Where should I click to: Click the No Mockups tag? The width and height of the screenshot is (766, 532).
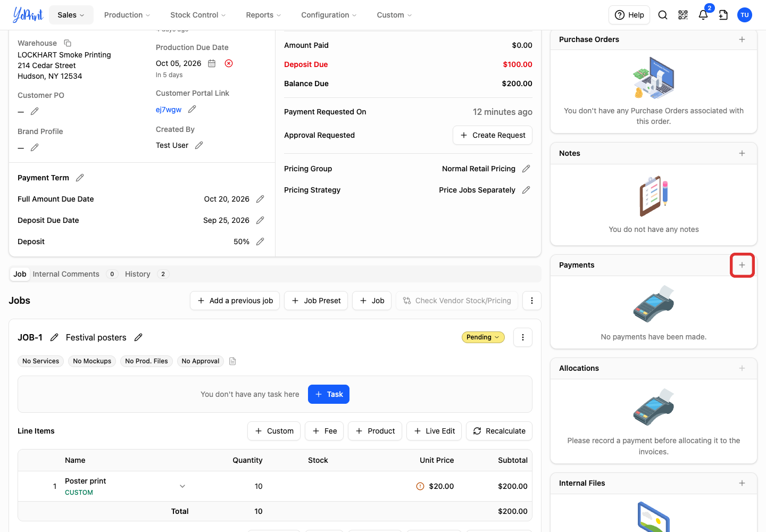point(92,361)
